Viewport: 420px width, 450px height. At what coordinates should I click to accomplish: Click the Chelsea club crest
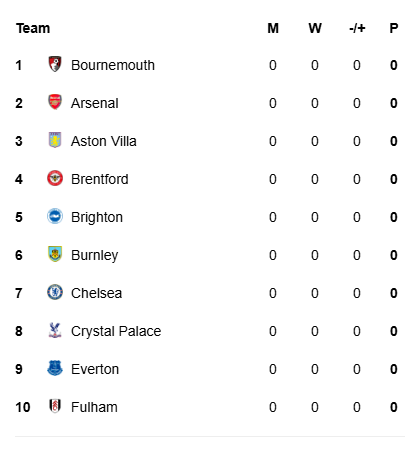(55, 292)
